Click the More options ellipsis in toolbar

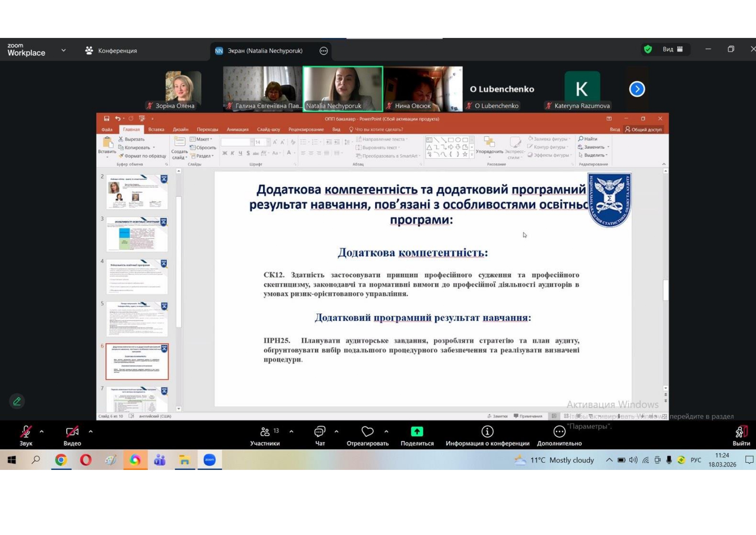(559, 432)
